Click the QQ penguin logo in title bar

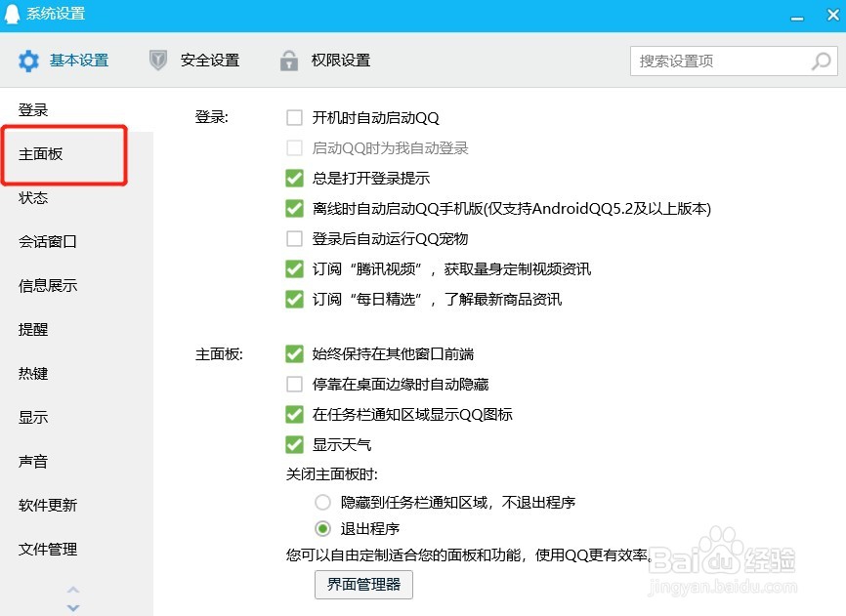pyautogui.click(x=12, y=14)
